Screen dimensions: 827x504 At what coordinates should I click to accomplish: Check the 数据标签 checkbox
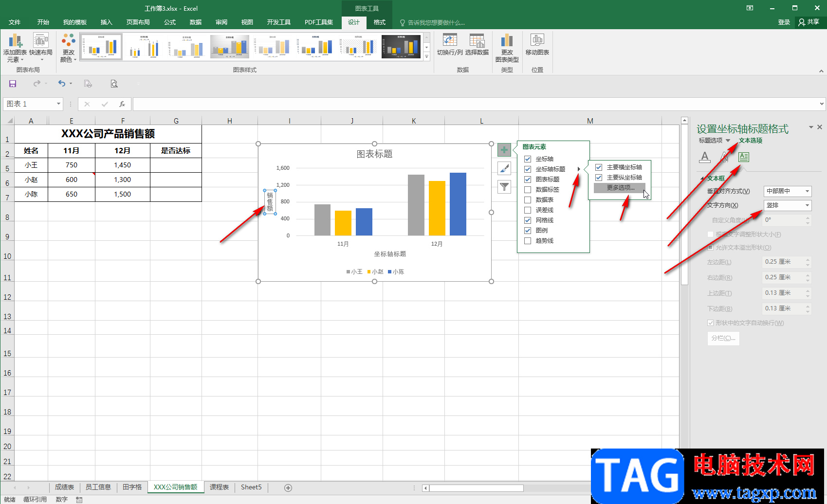pos(528,190)
